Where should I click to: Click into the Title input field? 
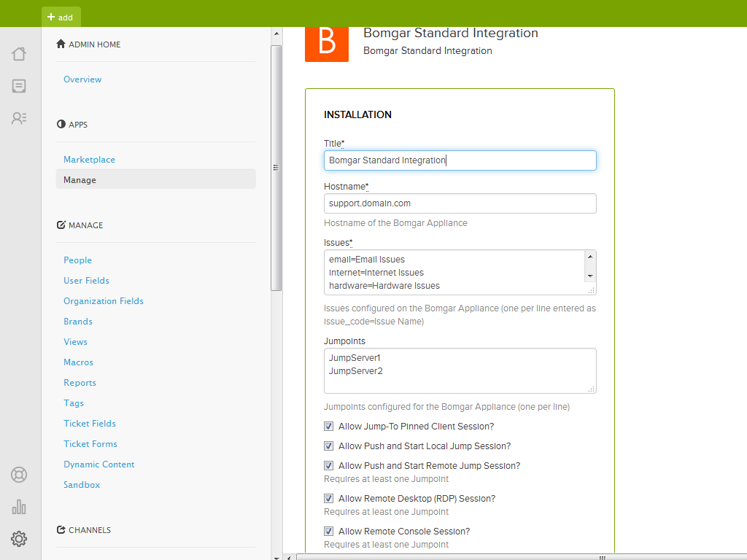(x=460, y=160)
